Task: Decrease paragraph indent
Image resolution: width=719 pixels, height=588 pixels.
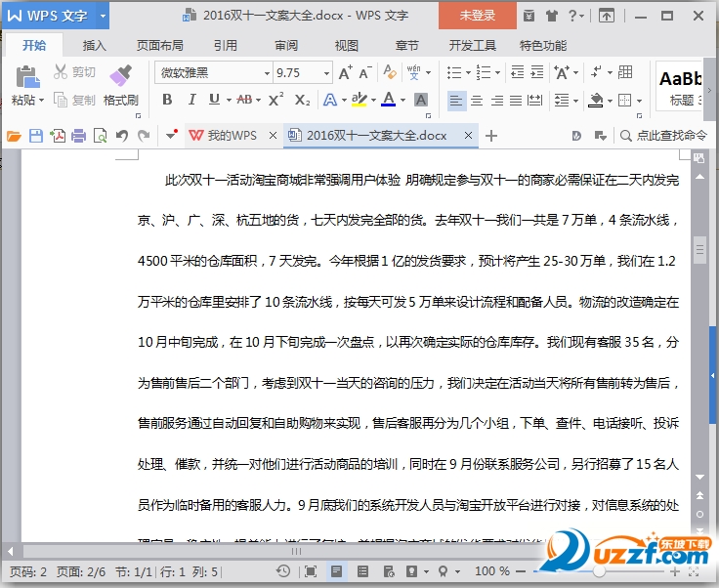Action: (517, 72)
